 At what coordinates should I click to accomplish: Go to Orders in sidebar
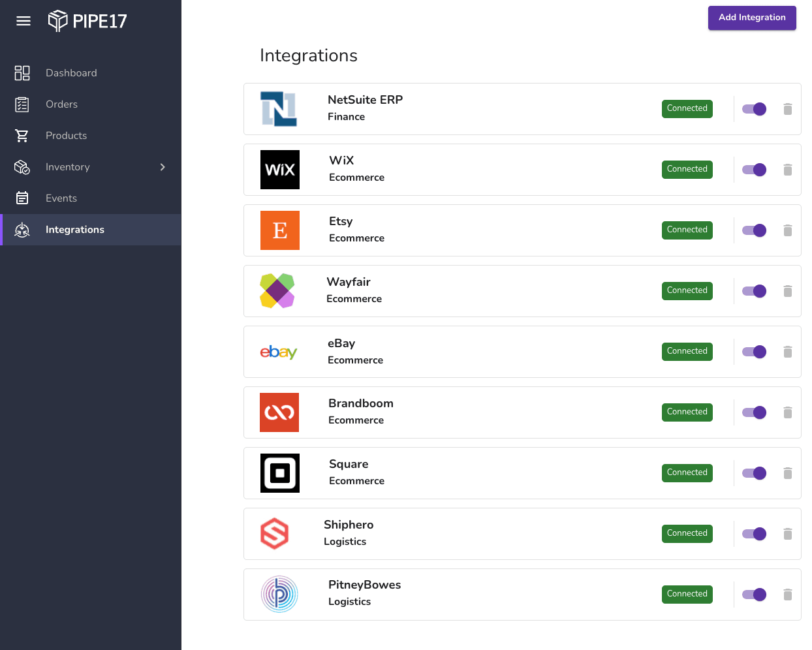pyautogui.click(x=91, y=104)
